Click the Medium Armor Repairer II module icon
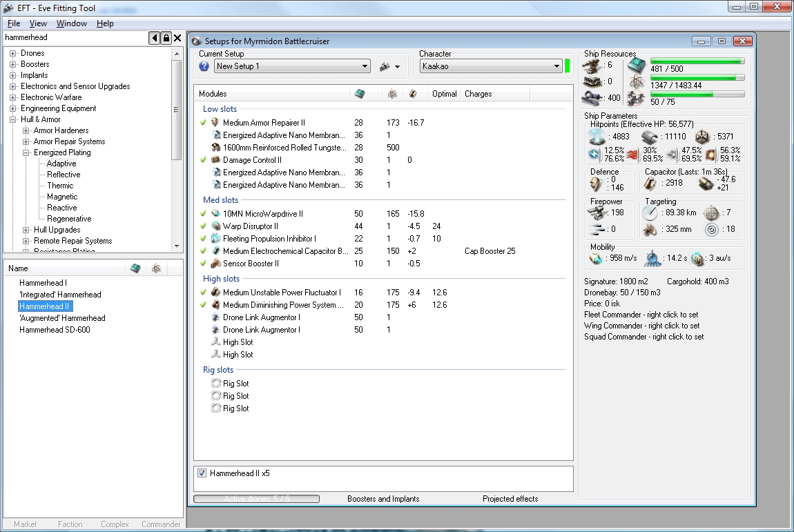 (215, 123)
